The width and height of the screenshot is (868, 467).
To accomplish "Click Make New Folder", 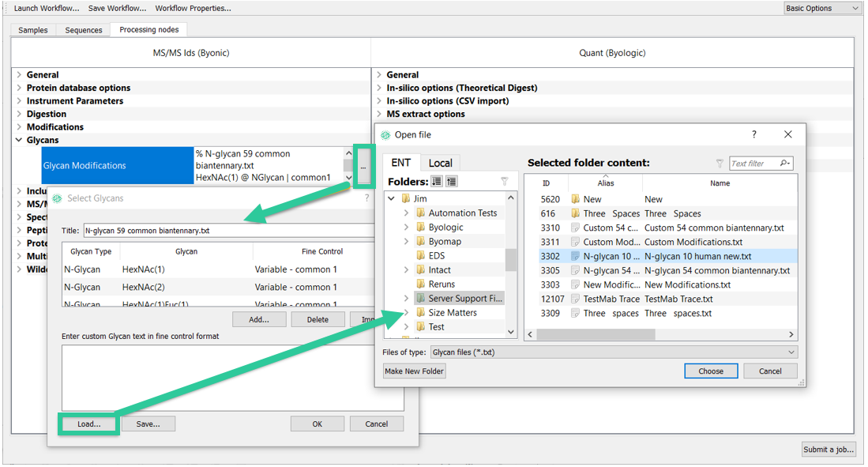I will [x=414, y=371].
